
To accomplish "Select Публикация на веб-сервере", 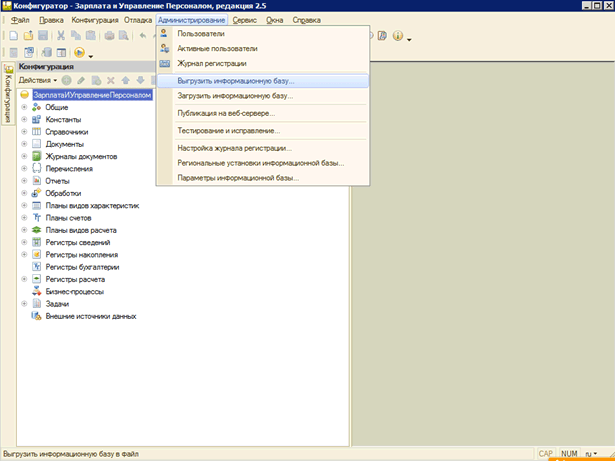I will (263, 113).
